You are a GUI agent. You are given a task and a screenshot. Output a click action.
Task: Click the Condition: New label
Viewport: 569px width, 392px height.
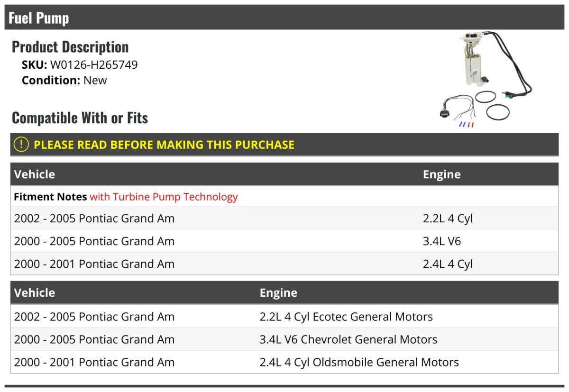pos(64,80)
